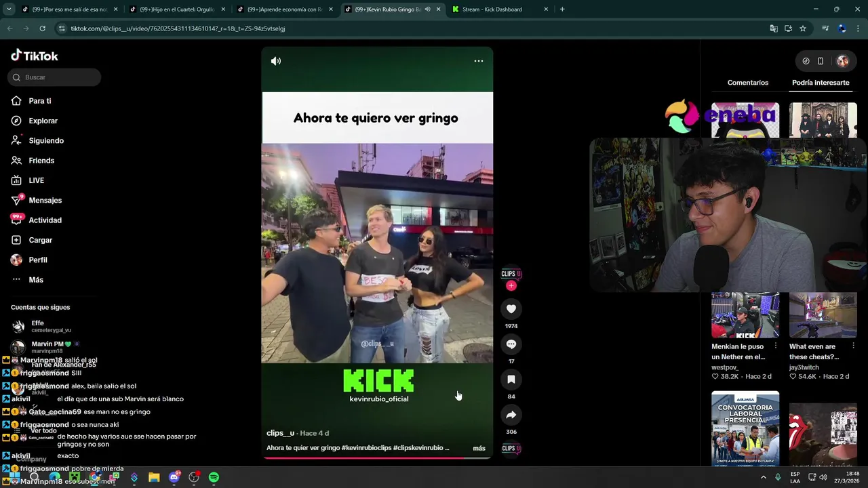Share the video via arrow icon showing 306
This screenshot has height=488, width=868.
click(511, 415)
